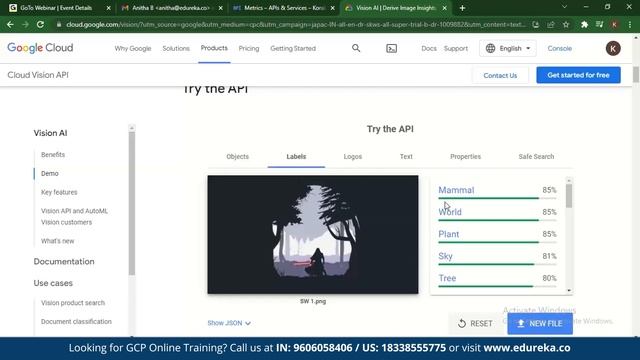Open the Chrome three-dot menu
640x360 pixels.
[630, 24]
